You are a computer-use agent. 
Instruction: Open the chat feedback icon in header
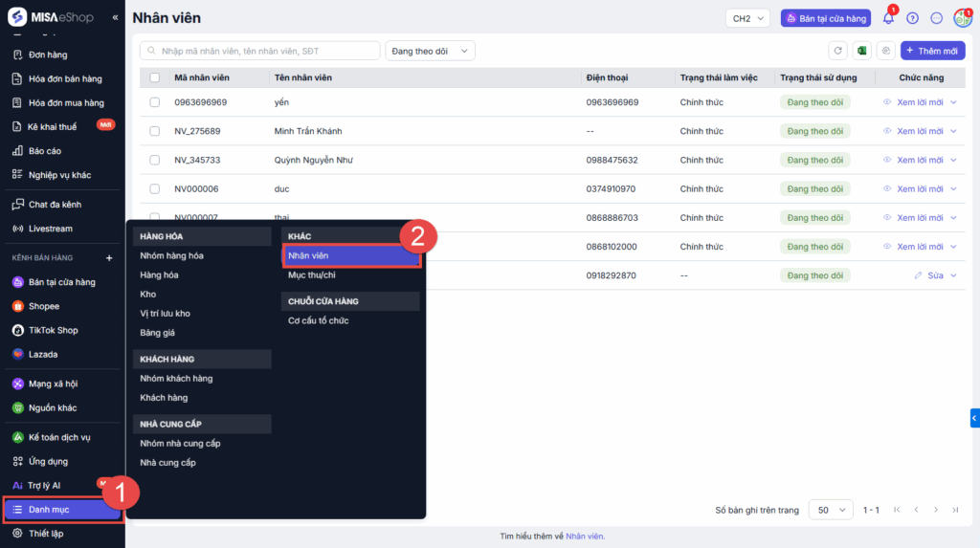[x=936, y=18]
